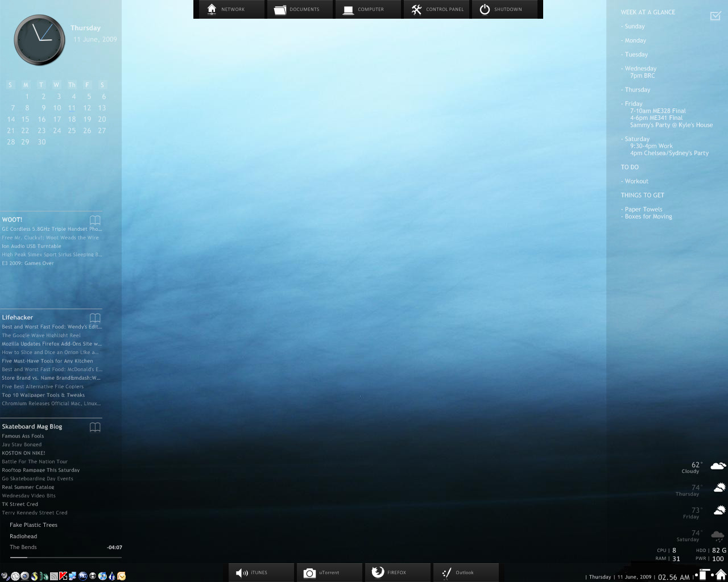Click the sync arrows tray icon
728x582 pixels.
[x=15, y=576]
